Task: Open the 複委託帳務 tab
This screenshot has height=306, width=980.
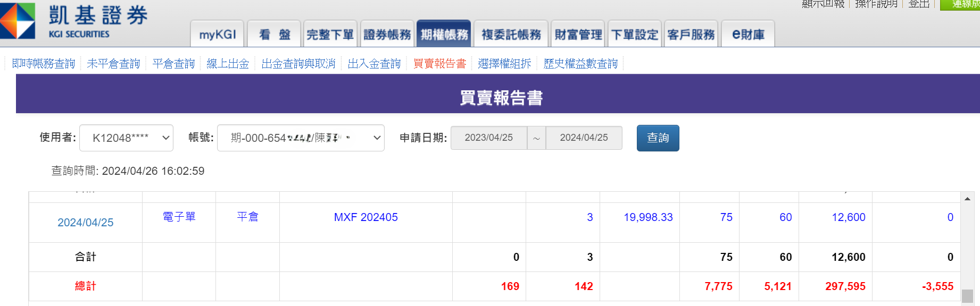Action: point(511,34)
